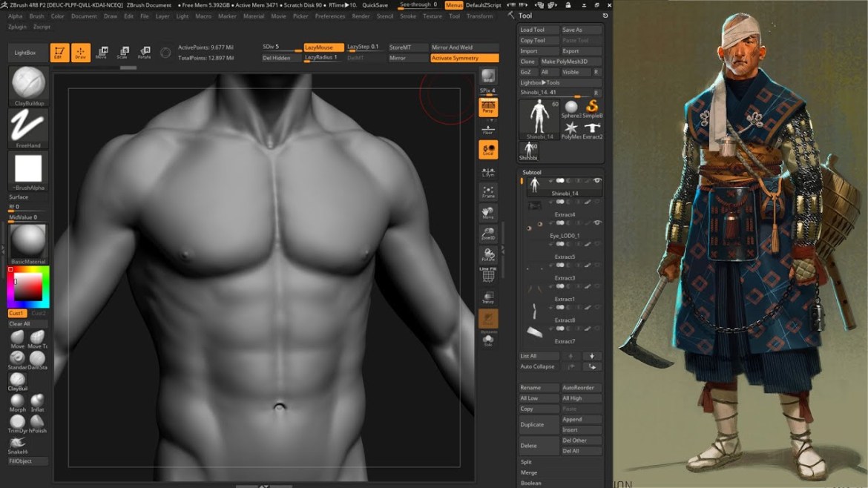Toggle visibility eye of Eye_LOD0_1 subtool
The width and height of the screenshot is (868, 488).
click(x=597, y=223)
